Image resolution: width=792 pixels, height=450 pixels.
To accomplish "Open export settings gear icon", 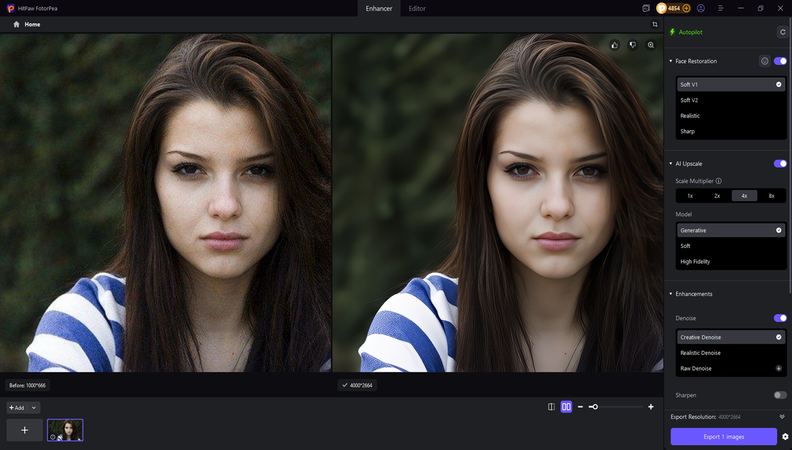I will [x=785, y=437].
